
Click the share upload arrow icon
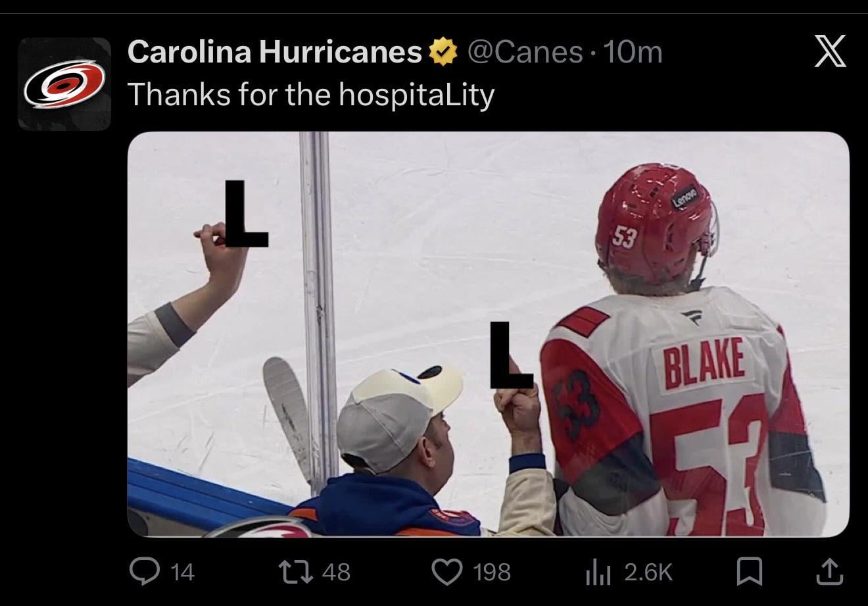tap(829, 571)
